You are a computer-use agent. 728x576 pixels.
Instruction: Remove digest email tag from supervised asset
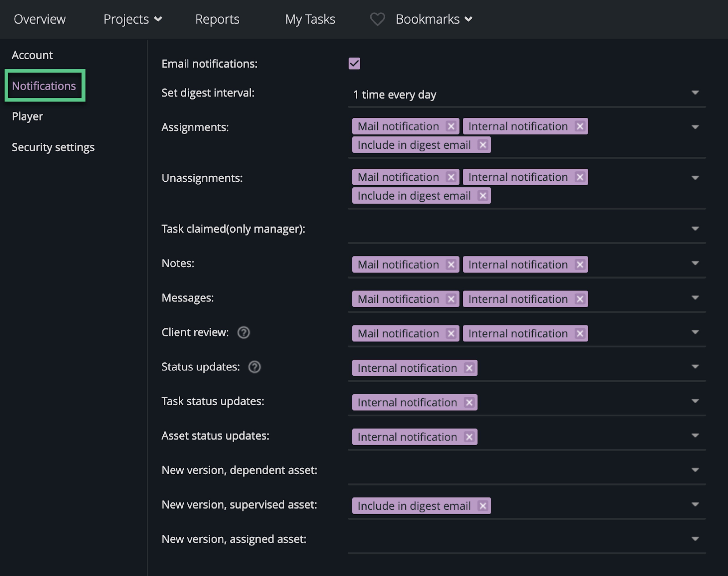483,506
